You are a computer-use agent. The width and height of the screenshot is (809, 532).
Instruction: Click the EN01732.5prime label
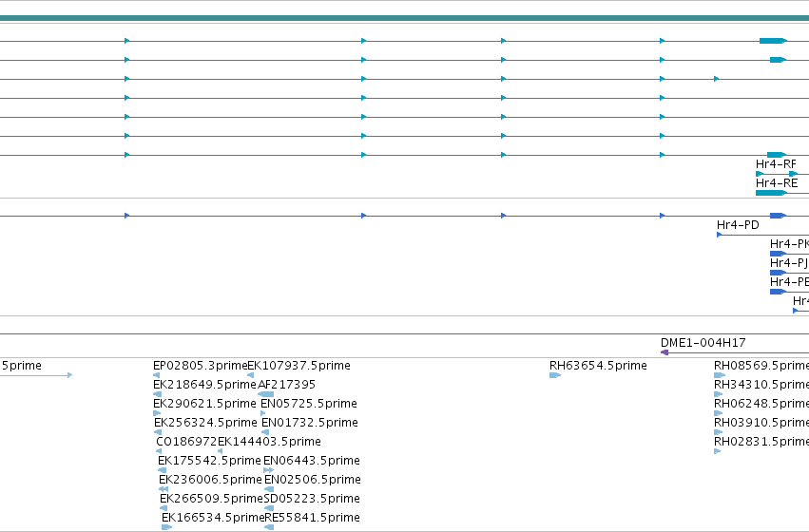point(310,423)
